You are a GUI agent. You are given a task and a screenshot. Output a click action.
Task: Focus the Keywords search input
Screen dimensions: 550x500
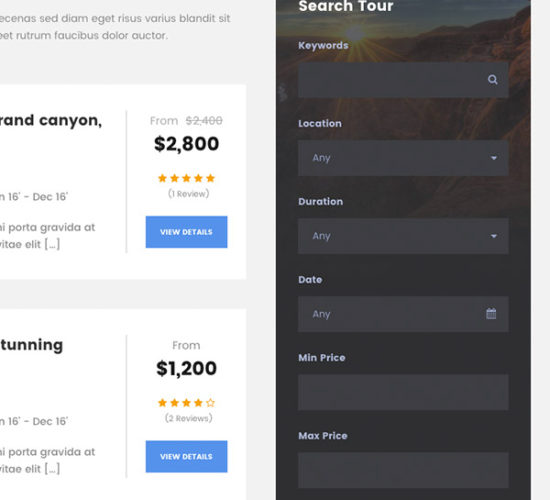pos(403,80)
